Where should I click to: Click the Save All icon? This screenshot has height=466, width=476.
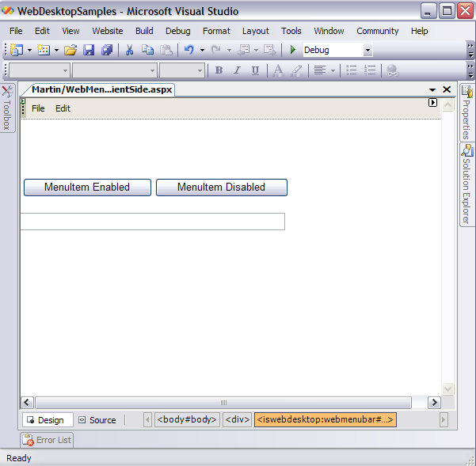pos(106,50)
